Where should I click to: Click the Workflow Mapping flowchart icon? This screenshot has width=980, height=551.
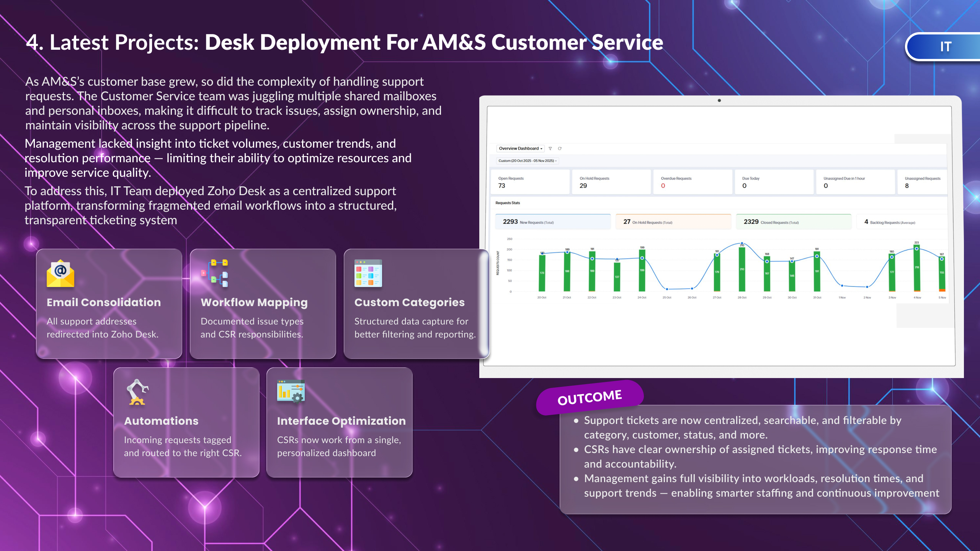[215, 273]
